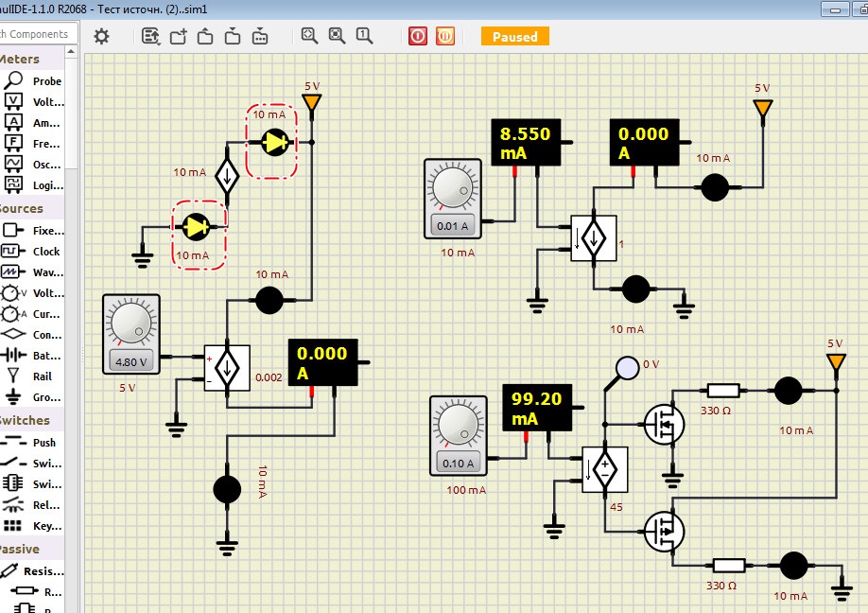
Task: Click the new circuit icon
Action: 179,36
